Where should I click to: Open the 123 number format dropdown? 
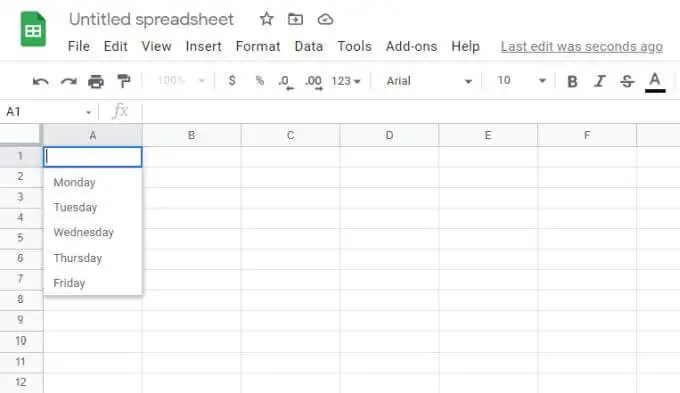click(x=346, y=81)
